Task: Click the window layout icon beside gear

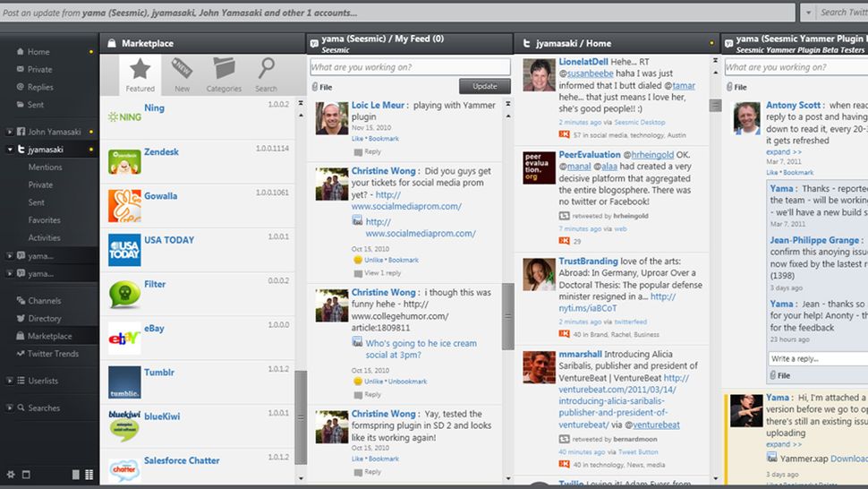Action: click(26, 475)
